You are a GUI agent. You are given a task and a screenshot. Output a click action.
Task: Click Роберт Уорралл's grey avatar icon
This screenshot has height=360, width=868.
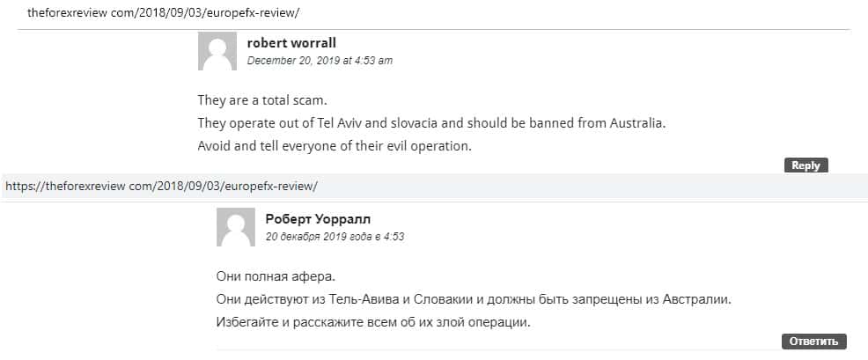[236, 227]
